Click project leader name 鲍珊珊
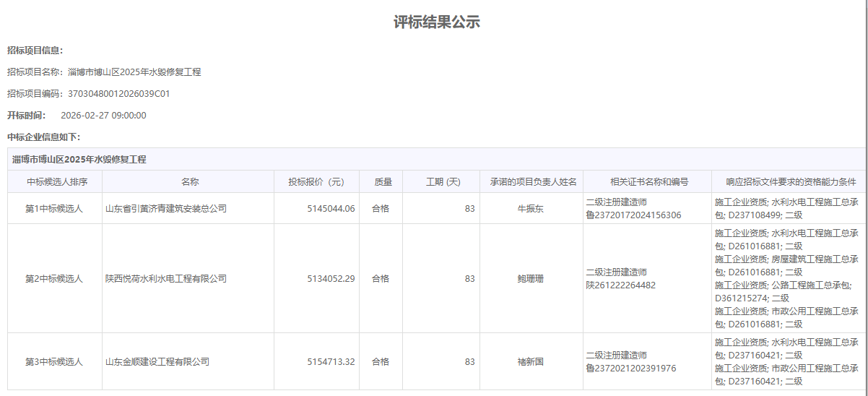The image size is (868, 396). tap(530, 279)
